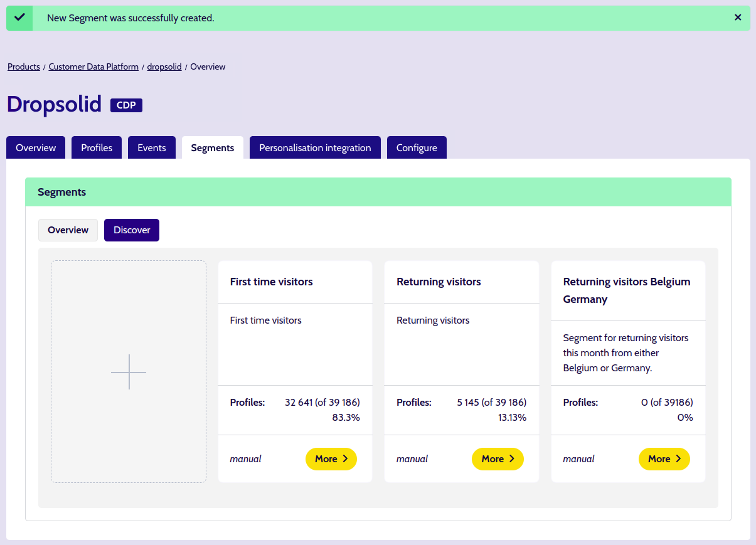The width and height of the screenshot is (756, 545).
Task: Dismiss the success notification with the X
Action: (738, 18)
